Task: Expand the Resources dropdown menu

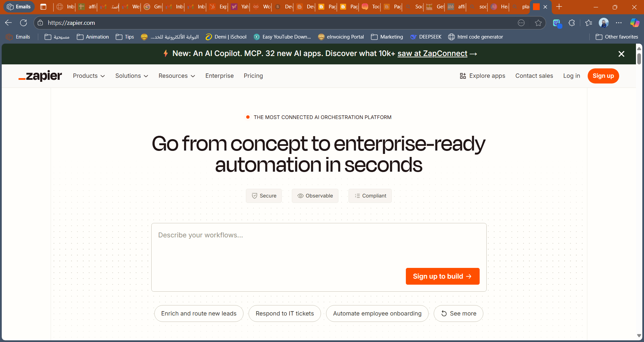Action: (177, 76)
